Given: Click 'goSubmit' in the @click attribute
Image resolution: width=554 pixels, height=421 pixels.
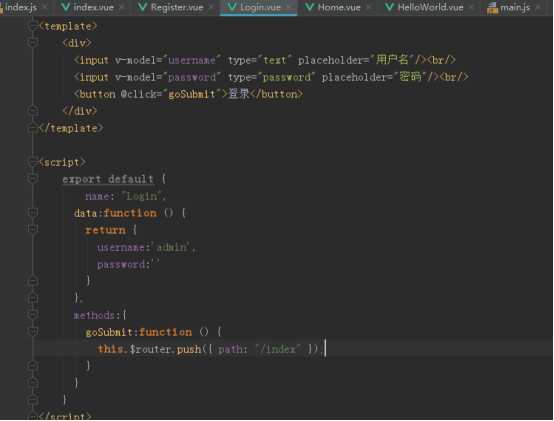Looking at the screenshot, I should click(192, 94).
